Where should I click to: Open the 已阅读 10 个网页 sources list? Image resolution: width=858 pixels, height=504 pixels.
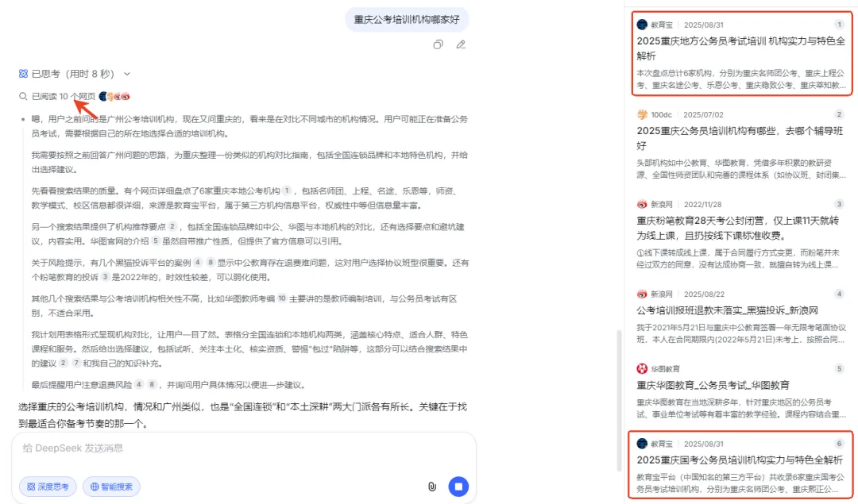click(64, 96)
